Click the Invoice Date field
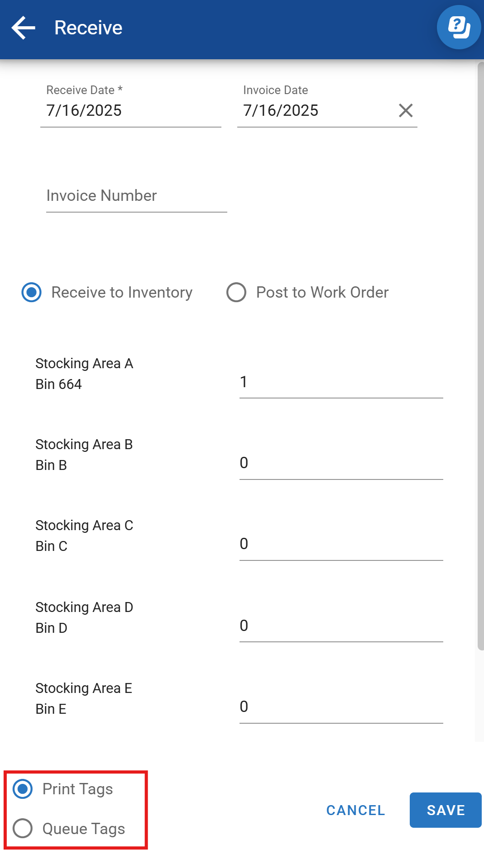The width and height of the screenshot is (484, 868). [312, 111]
